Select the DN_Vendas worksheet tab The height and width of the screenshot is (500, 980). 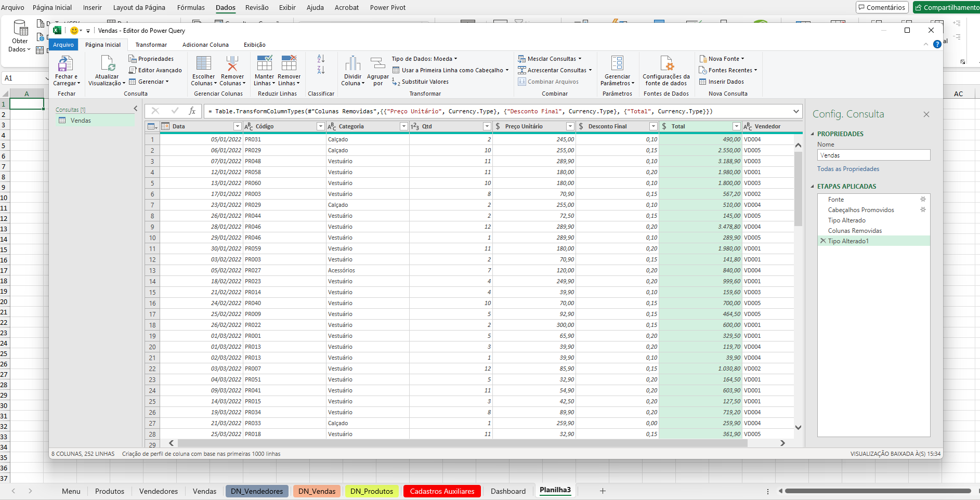317,491
